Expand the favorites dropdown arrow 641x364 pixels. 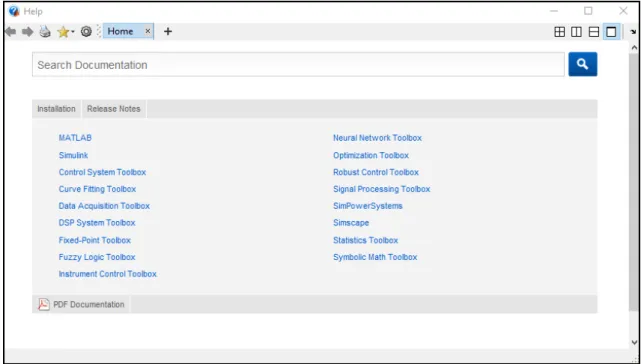tap(72, 32)
